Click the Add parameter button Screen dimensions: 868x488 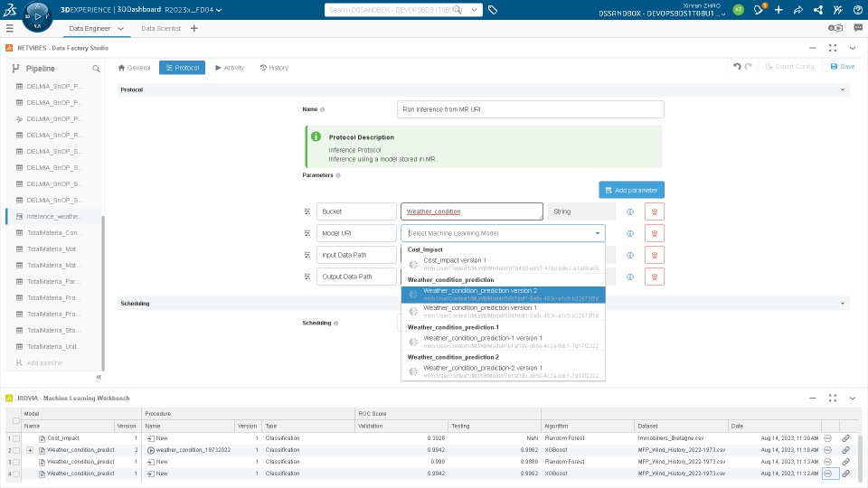tap(632, 190)
